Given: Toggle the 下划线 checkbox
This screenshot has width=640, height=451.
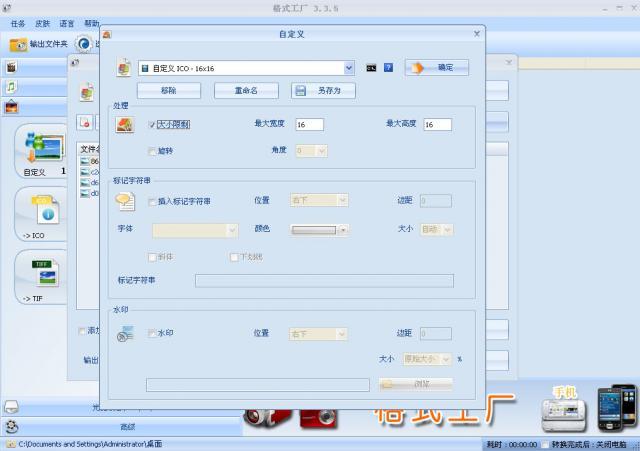Looking at the screenshot, I should pyautogui.click(x=234, y=257).
